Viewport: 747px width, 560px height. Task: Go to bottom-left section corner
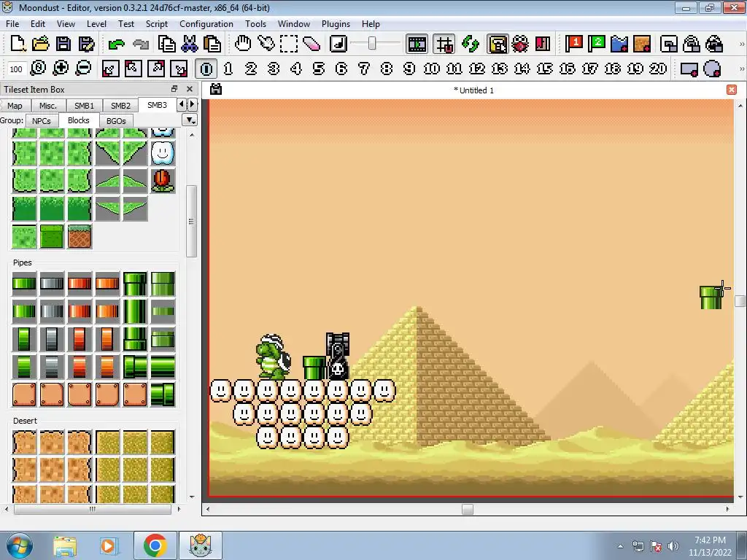point(111,69)
